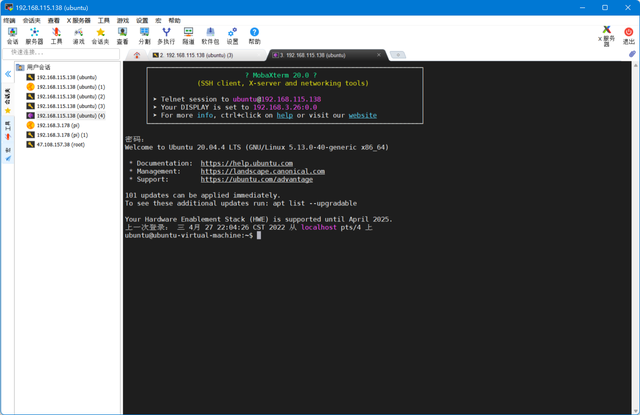
Task: Open the 宏 (Macros) menu
Action: (158, 20)
